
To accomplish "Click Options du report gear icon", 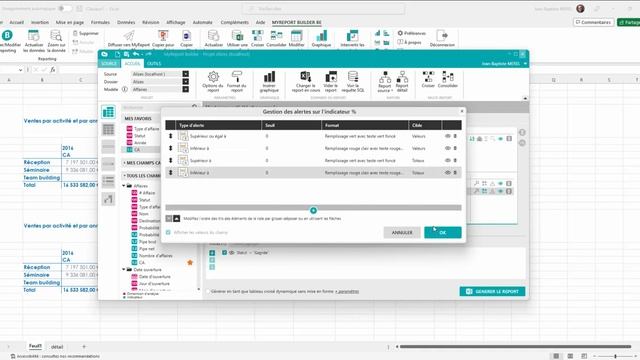I will [x=213, y=77].
